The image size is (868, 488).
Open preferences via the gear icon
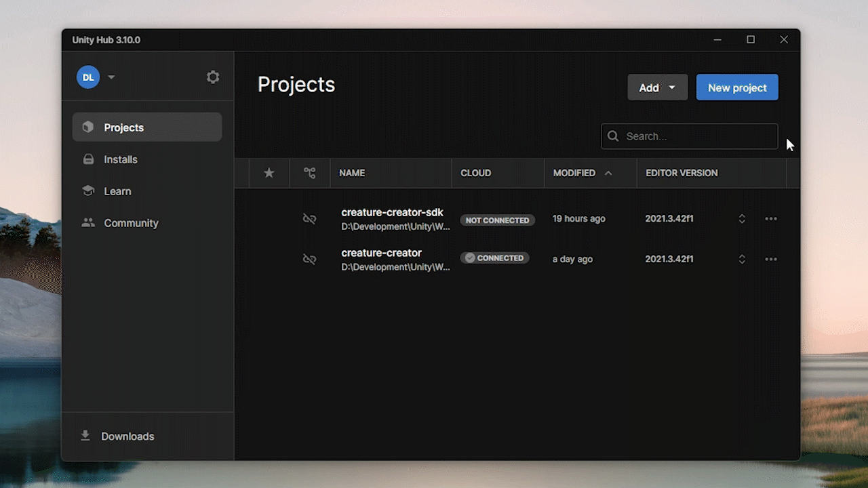tap(213, 77)
